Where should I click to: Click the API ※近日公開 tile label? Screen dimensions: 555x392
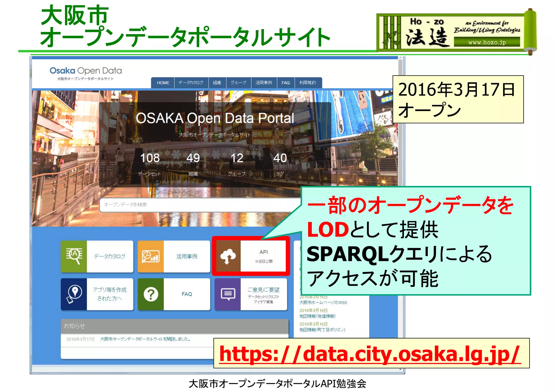pos(263,256)
